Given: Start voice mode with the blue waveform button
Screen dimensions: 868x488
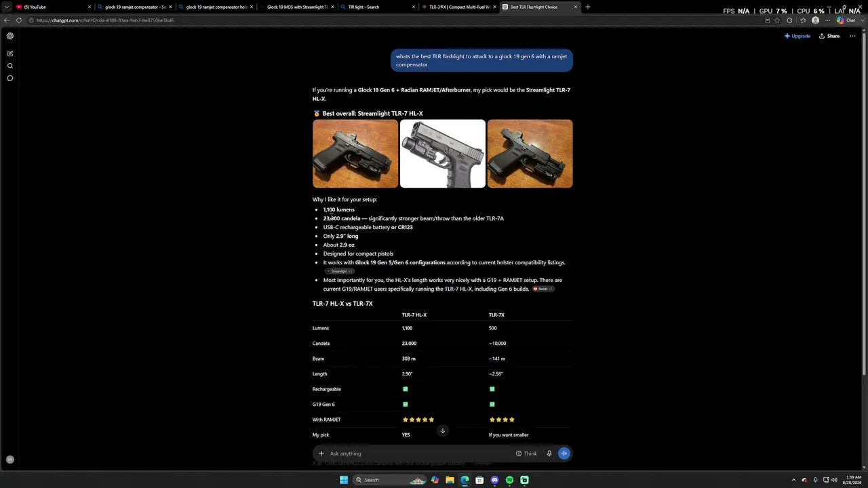Looking at the screenshot, I should click(564, 453).
